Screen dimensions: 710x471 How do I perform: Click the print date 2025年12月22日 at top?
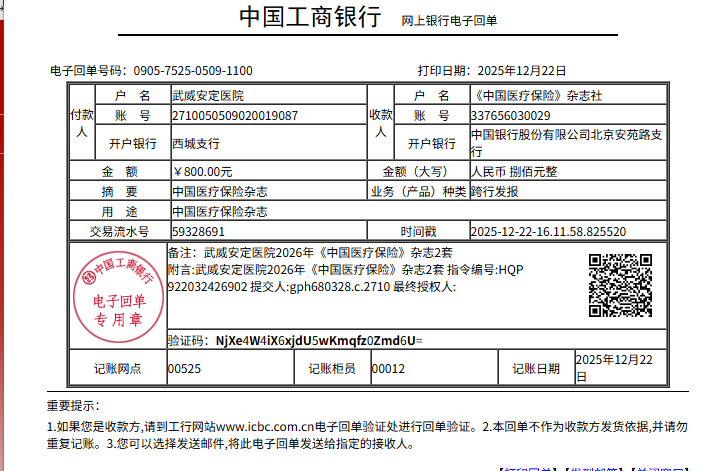pyautogui.click(x=521, y=71)
